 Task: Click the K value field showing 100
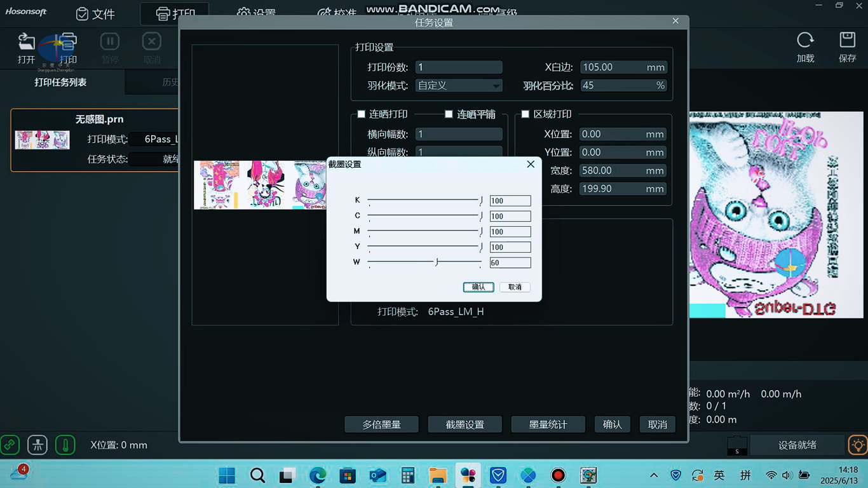click(x=510, y=201)
